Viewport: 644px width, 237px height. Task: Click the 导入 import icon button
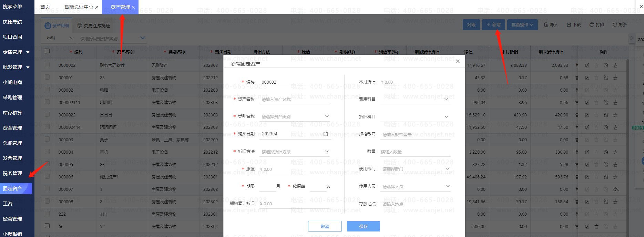coord(551,25)
